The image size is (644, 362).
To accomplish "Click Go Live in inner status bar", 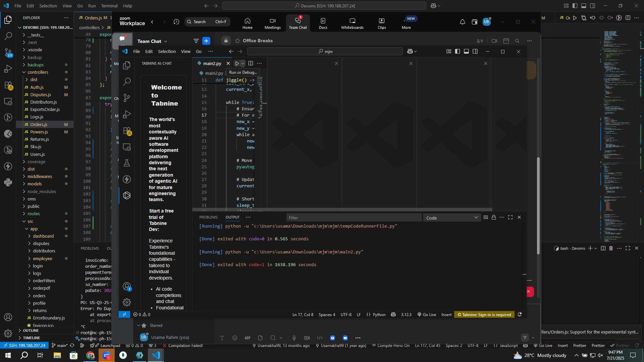I will (x=427, y=315).
